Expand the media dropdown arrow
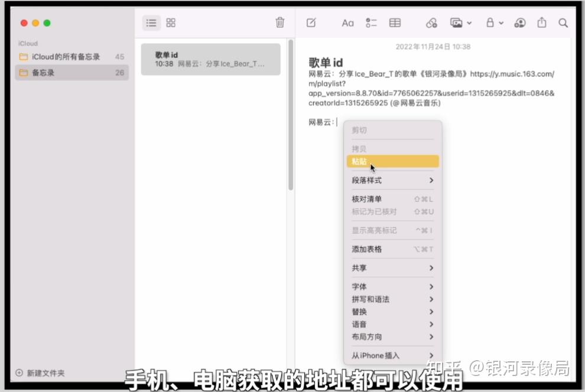 pyautogui.click(x=469, y=24)
